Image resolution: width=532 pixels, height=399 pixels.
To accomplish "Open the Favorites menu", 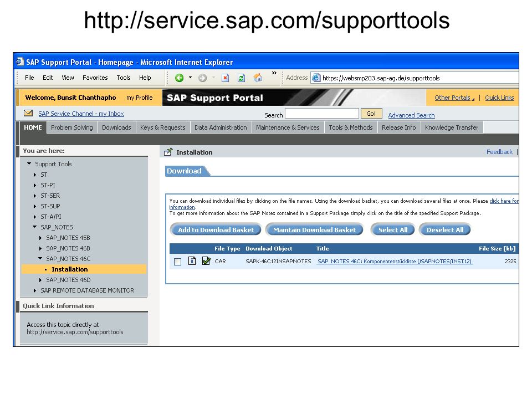I will point(95,78).
